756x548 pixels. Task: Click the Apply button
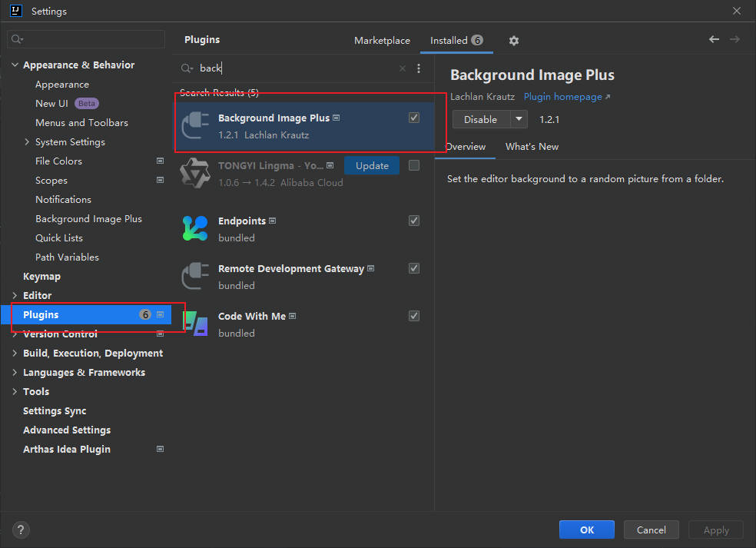pyautogui.click(x=716, y=530)
